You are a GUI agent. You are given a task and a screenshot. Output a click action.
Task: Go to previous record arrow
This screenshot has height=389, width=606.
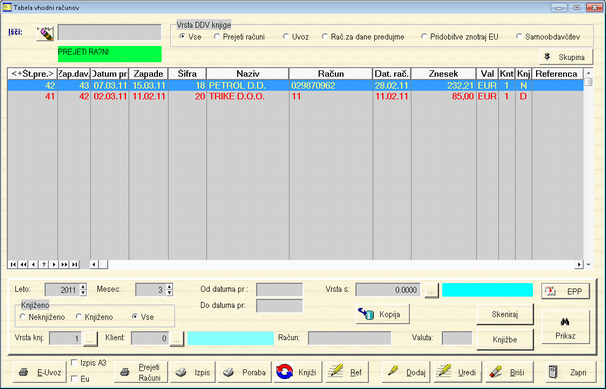click(34, 264)
